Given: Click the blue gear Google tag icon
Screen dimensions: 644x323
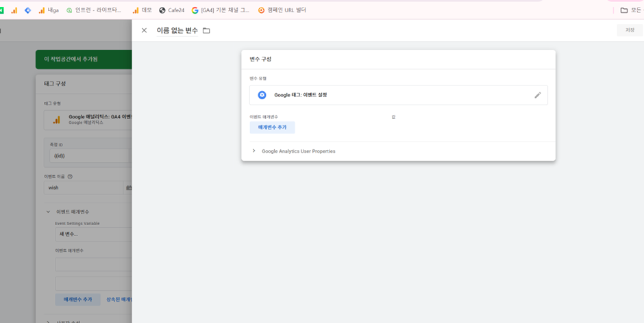Looking at the screenshot, I should pos(262,95).
